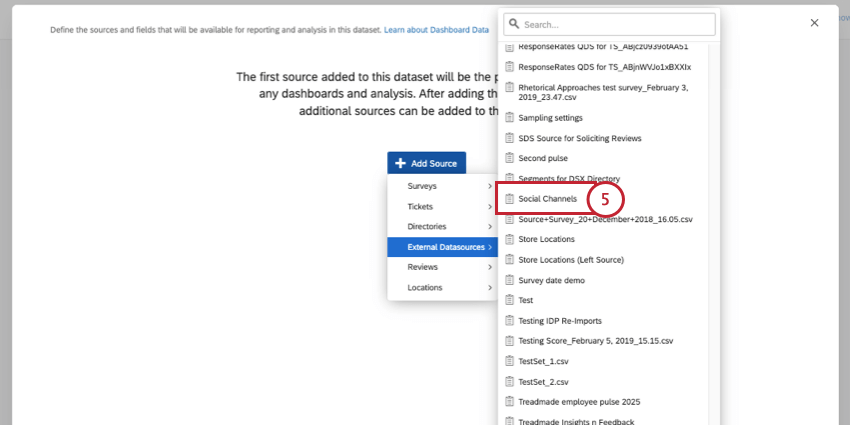Open the Reviews submenu
Viewport: 850px width, 425px height.
click(442, 267)
